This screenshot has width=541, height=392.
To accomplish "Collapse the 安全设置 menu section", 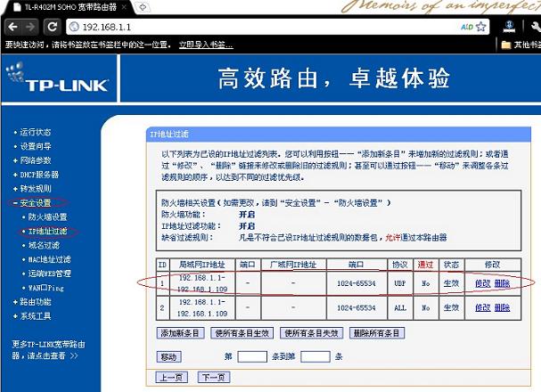I will coord(37,203).
